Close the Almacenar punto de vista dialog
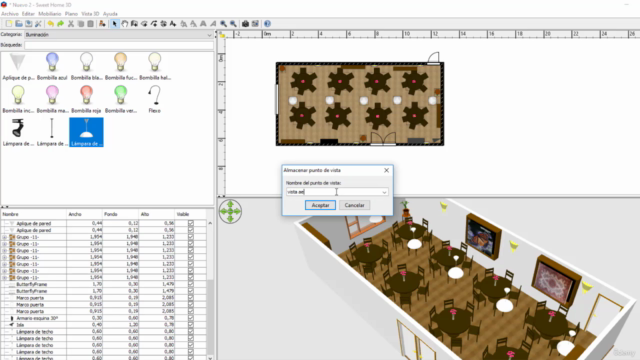 (387, 170)
